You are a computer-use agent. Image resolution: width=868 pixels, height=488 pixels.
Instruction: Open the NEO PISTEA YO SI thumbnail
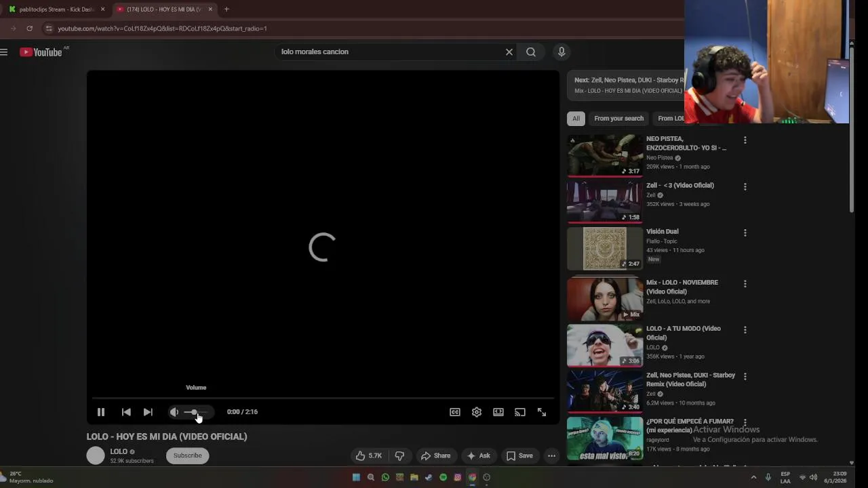point(605,155)
